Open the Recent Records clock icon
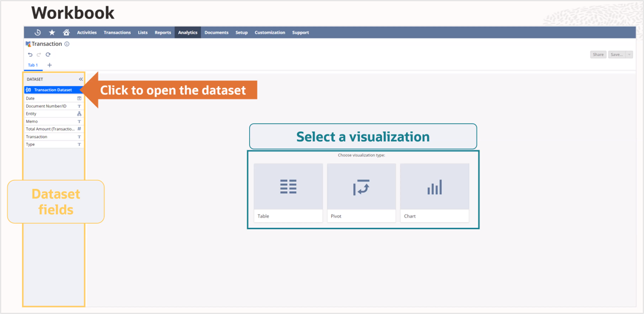Screen dimensions: 644x314 coord(37,32)
